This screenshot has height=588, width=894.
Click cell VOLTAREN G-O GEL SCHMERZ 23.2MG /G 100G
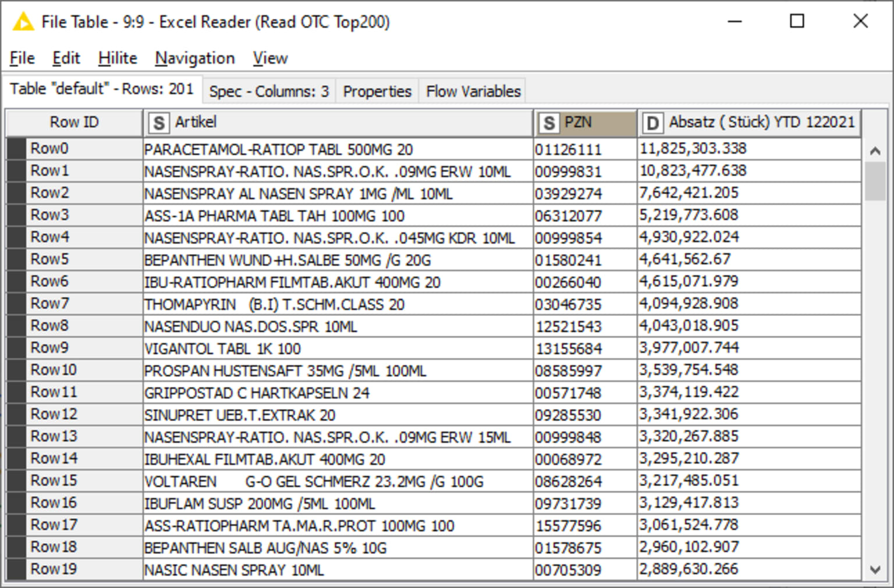coord(338,480)
